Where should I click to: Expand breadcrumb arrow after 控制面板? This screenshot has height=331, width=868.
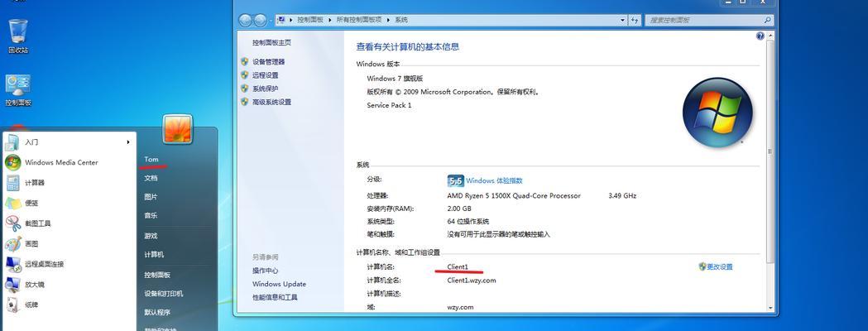click(x=329, y=20)
